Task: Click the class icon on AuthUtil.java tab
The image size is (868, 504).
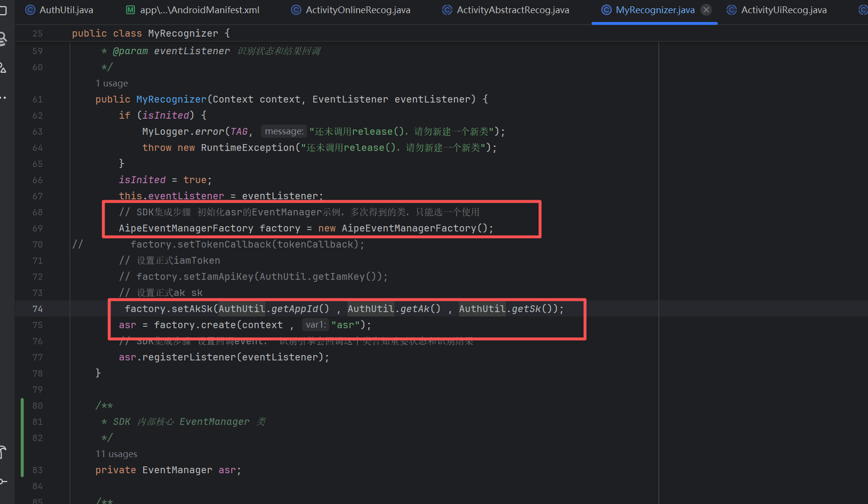Action: coord(30,10)
